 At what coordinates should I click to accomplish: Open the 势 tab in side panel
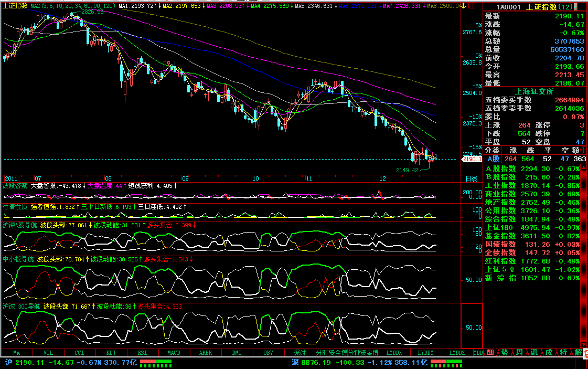point(505,353)
